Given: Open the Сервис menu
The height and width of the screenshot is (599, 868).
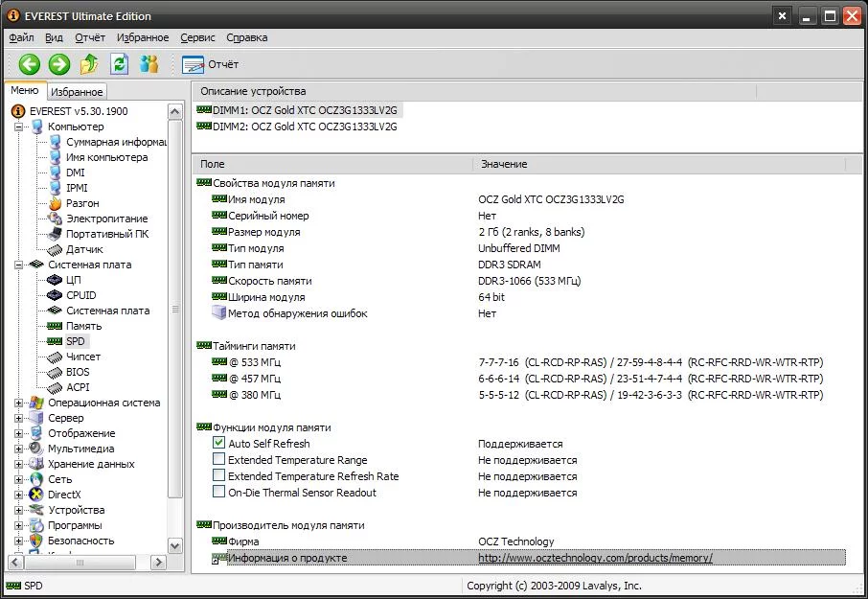Looking at the screenshot, I should (197, 37).
